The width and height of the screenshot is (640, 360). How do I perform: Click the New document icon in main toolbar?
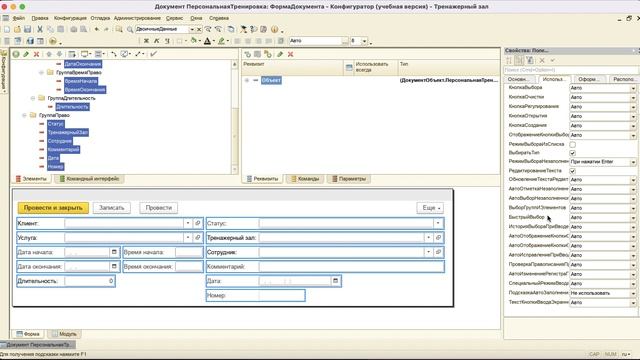pos(7,29)
